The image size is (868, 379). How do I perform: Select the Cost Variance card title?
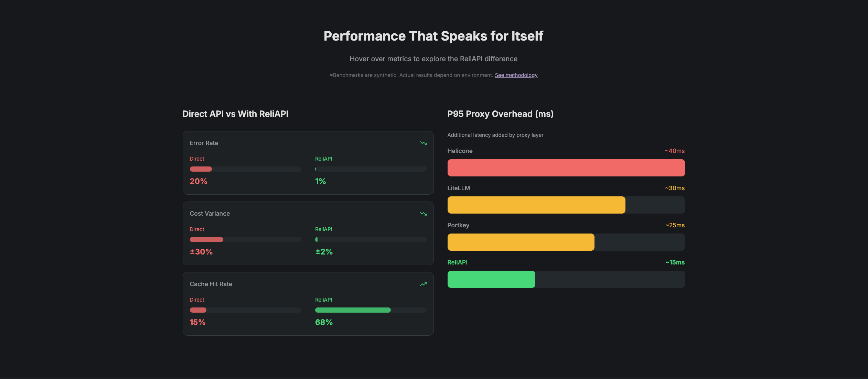[210, 214]
